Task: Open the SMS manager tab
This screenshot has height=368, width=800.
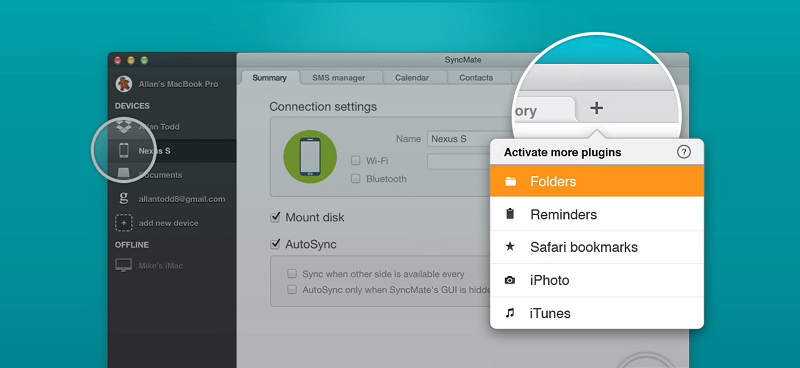Action: pos(339,78)
